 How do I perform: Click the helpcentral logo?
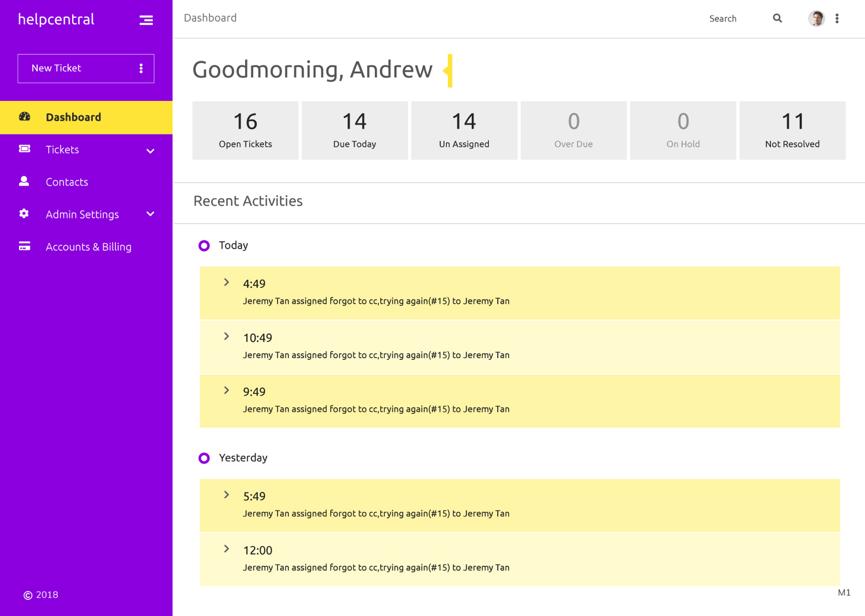[56, 20]
